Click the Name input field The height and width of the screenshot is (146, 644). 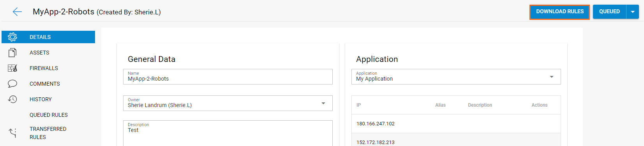(228, 77)
